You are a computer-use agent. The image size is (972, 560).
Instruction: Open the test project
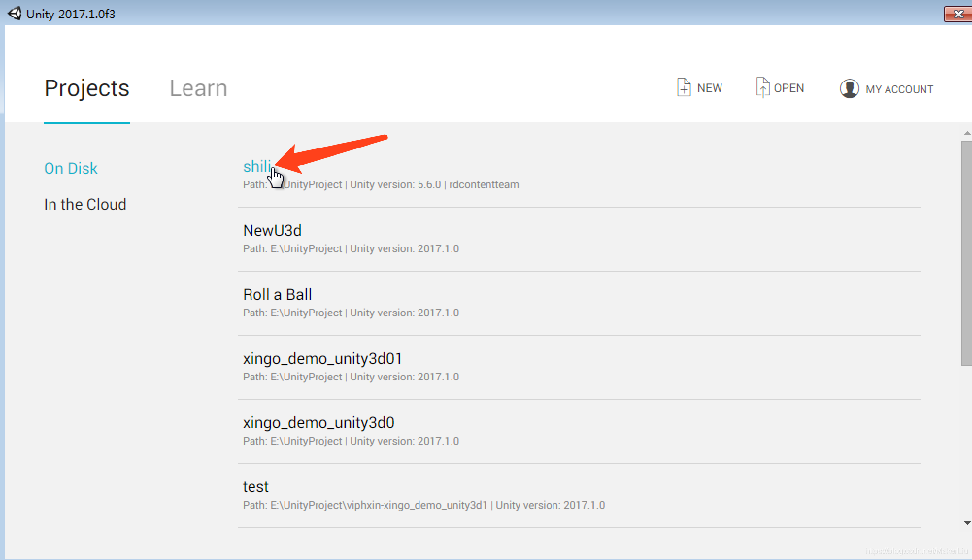point(256,486)
